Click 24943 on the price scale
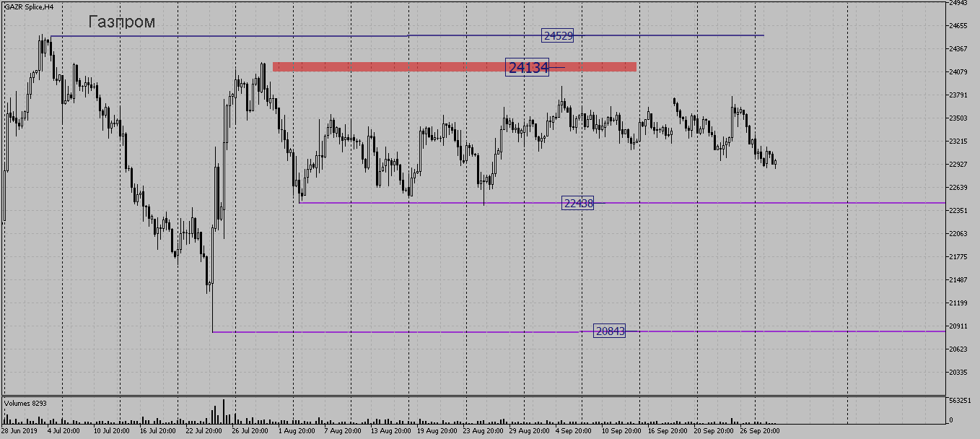The height and width of the screenshot is (439, 980). 958,3
